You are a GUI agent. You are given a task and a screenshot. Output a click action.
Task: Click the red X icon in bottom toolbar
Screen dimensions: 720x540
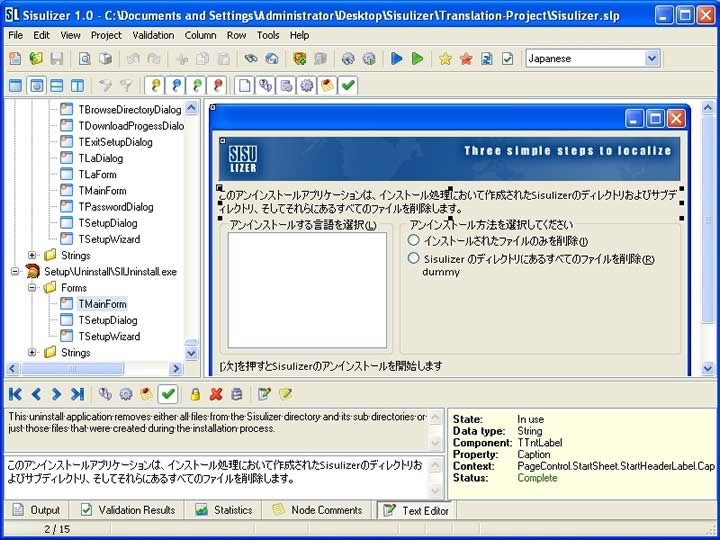click(216, 394)
